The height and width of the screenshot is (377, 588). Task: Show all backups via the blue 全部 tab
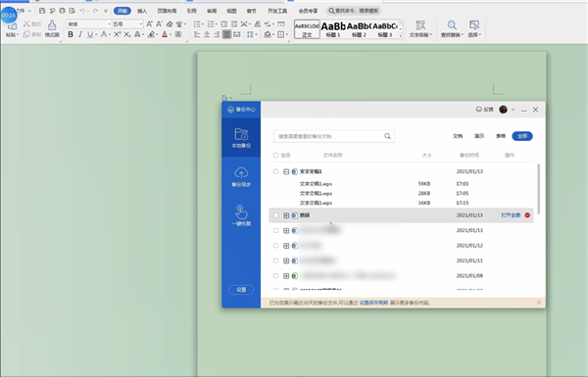point(522,136)
